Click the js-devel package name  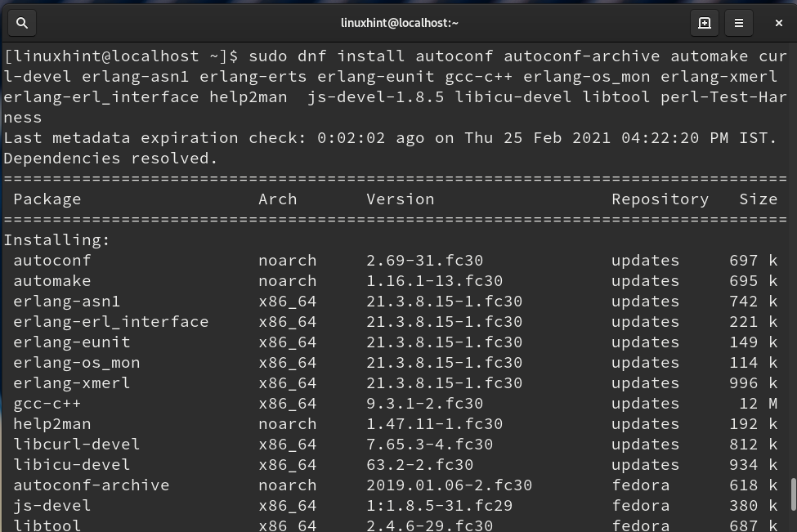pos(52,505)
